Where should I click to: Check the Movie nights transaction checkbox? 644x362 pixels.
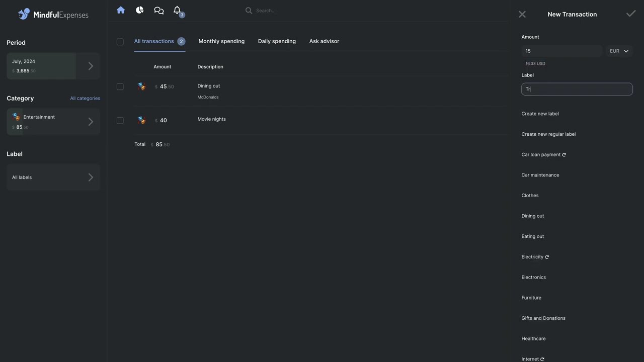point(120,120)
